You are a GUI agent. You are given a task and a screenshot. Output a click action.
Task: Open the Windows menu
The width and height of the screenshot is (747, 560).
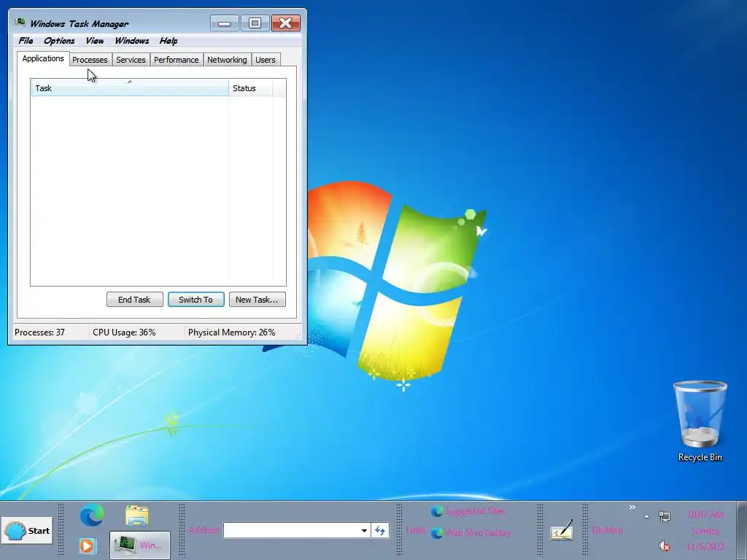pos(131,41)
